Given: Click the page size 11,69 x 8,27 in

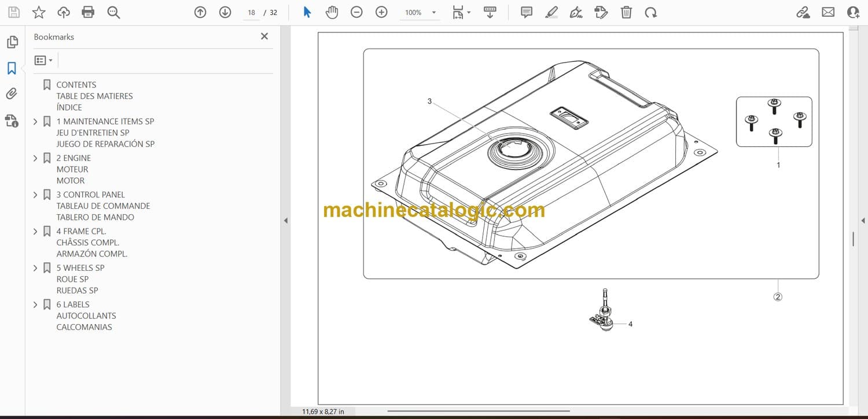Looking at the screenshot, I should click(x=323, y=411).
